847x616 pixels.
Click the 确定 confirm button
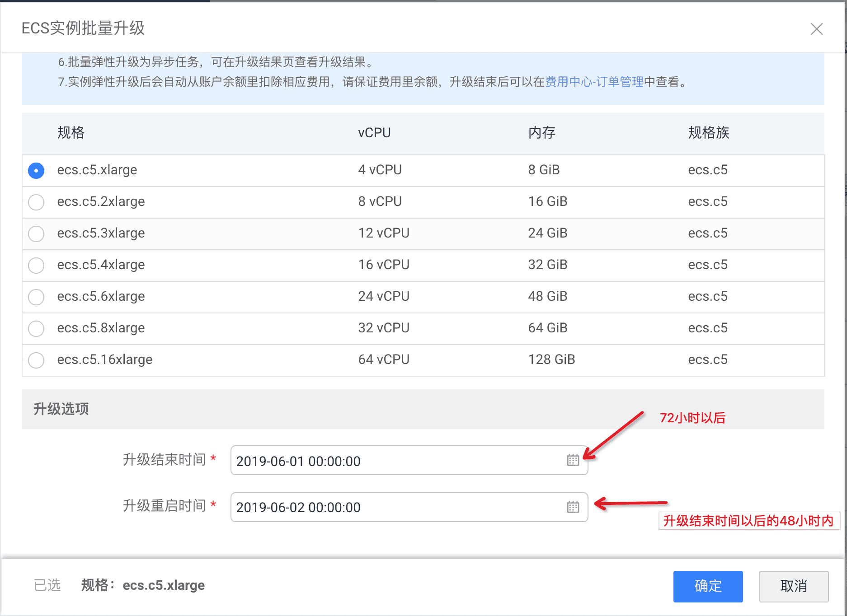tap(708, 586)
